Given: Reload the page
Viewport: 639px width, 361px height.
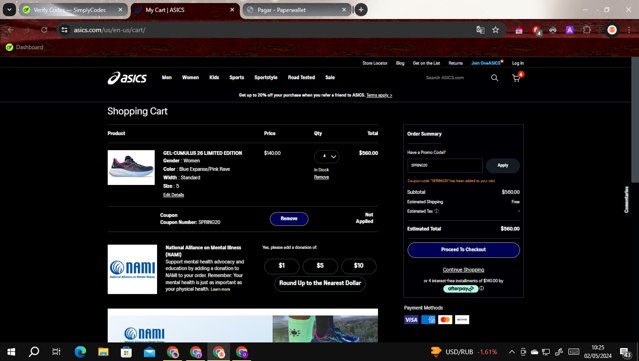Looking at the screenshot, I should tap(44, 30).
